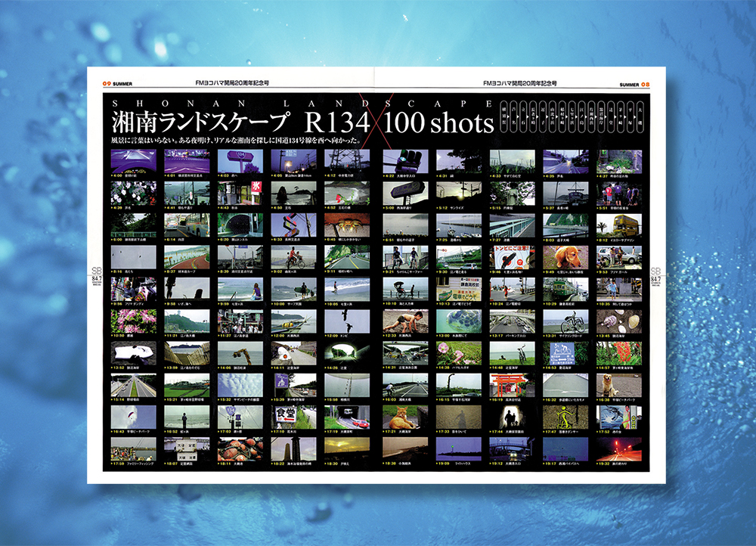Click the '08 SUMMER' page label
Image resolution: width=756 pixels, height=546 pixels.
[633, 84]
